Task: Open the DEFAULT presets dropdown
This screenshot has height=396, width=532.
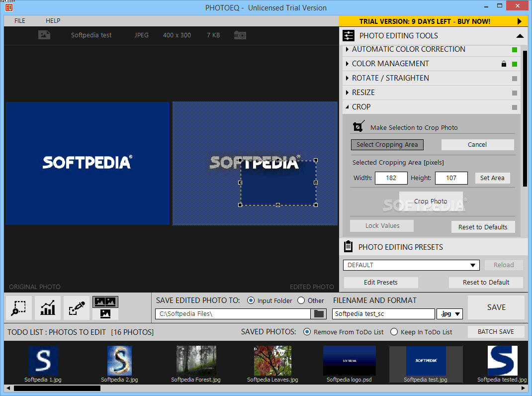Action: [411, 265]
